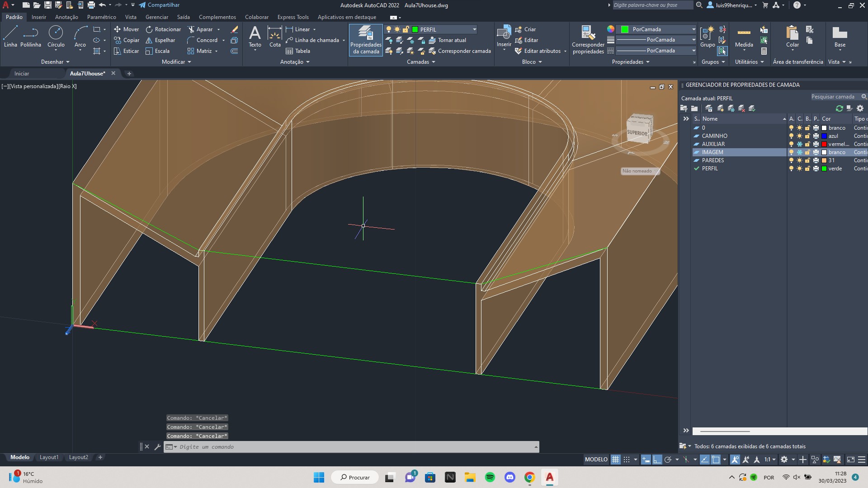The image size is (868, 488).
Task: Open Propriedades da camada manager
Action: tap(366, 40)
